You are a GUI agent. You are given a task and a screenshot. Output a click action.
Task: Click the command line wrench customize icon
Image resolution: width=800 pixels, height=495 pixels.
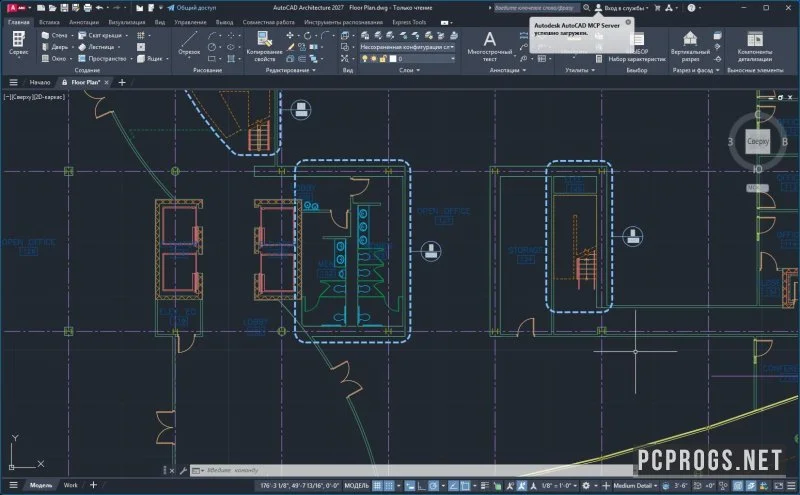coord(183,471)
